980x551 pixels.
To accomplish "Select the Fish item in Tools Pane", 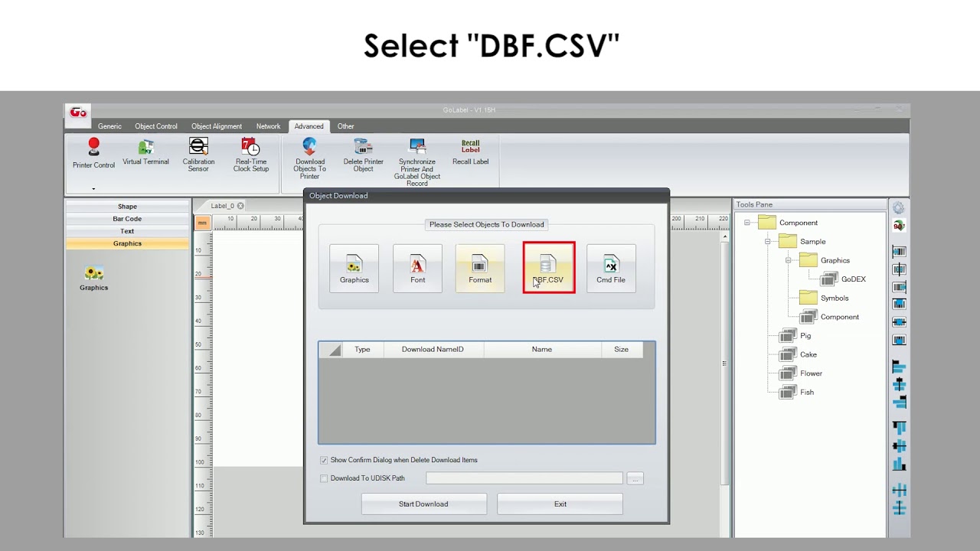I will 806,392.
